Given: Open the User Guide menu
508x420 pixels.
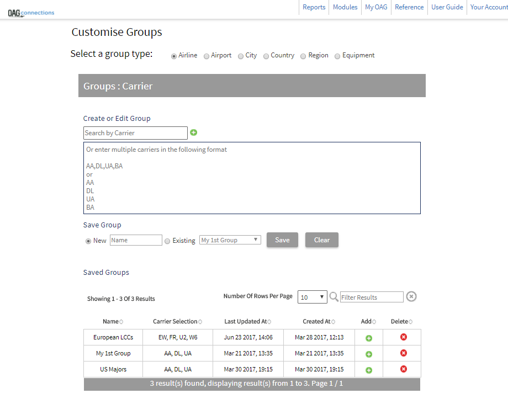Looking at the screenshot, I should click(x=447, y=7).
